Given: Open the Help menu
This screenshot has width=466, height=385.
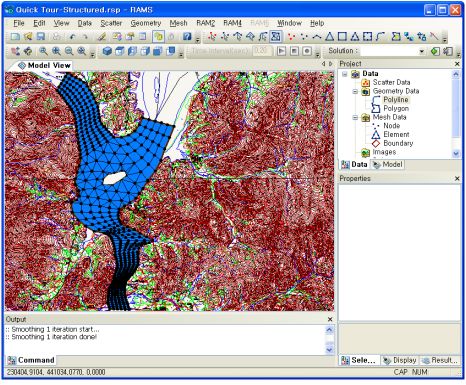Looking at the screenshot, I should click(317, 23).
